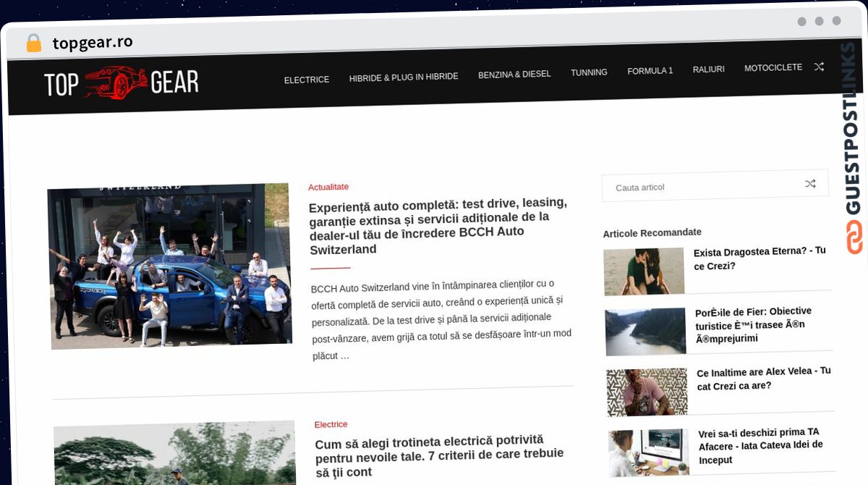Image resolution: width=868 pixels, height=485 pixels.
Task: Open the trotineta article tree photo thumbnail
Action: (175, 454)
